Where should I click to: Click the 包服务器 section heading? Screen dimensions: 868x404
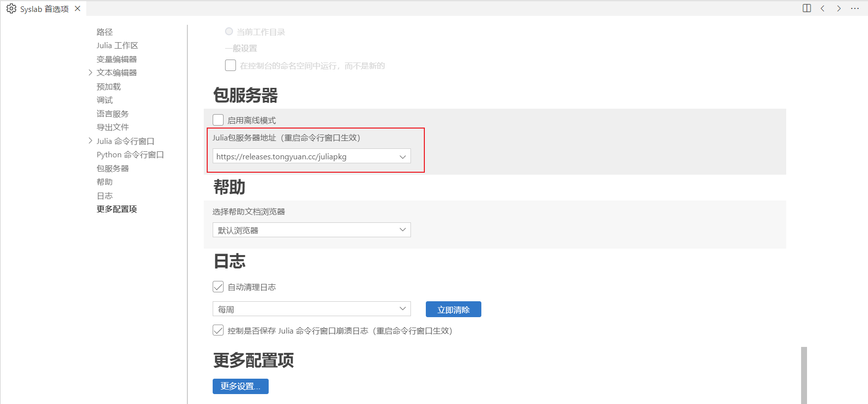(x=245, y=95)
